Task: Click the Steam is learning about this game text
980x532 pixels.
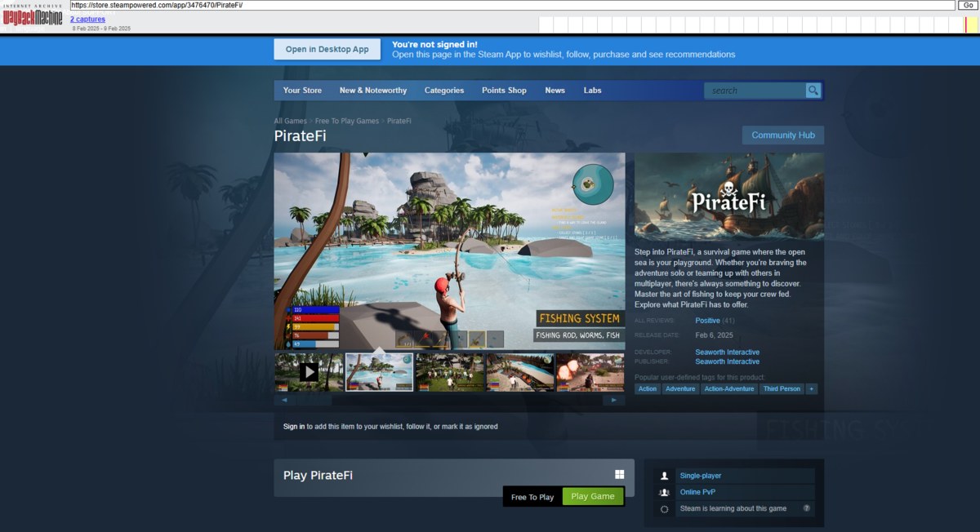Action: 733,508
